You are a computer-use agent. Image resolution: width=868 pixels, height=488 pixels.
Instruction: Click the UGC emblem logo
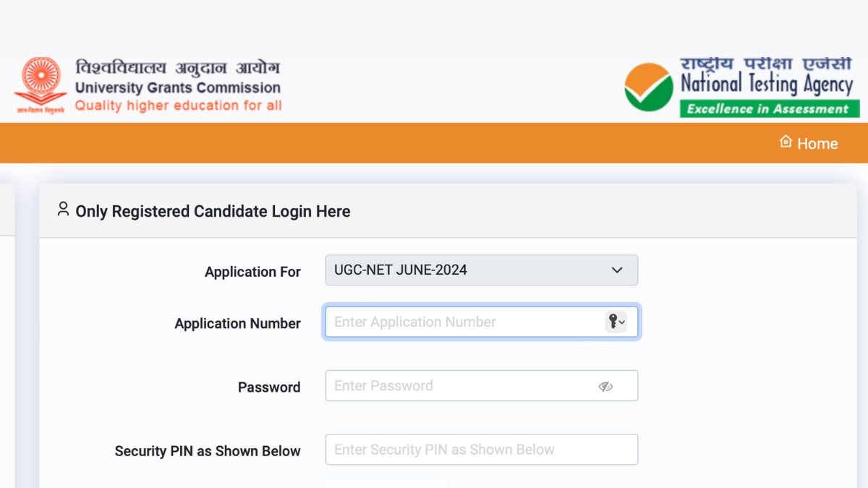click(40, 82)
